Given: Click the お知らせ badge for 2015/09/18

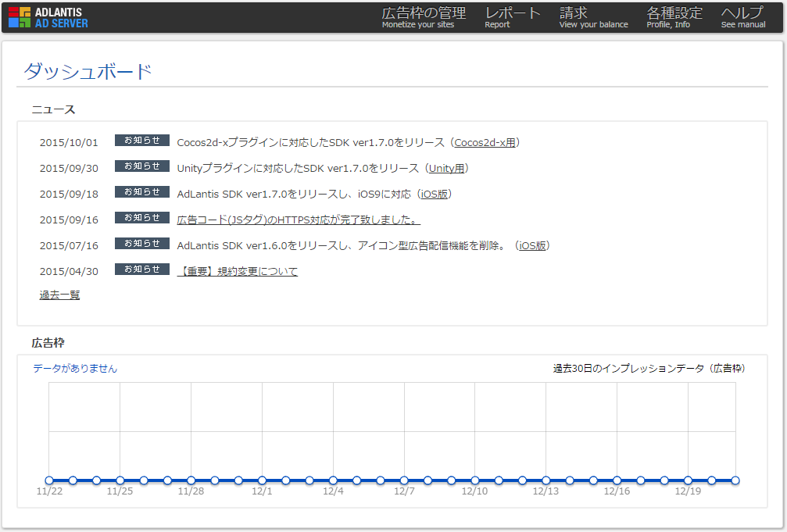Looking at the screenshot, I should coord(142,191).
